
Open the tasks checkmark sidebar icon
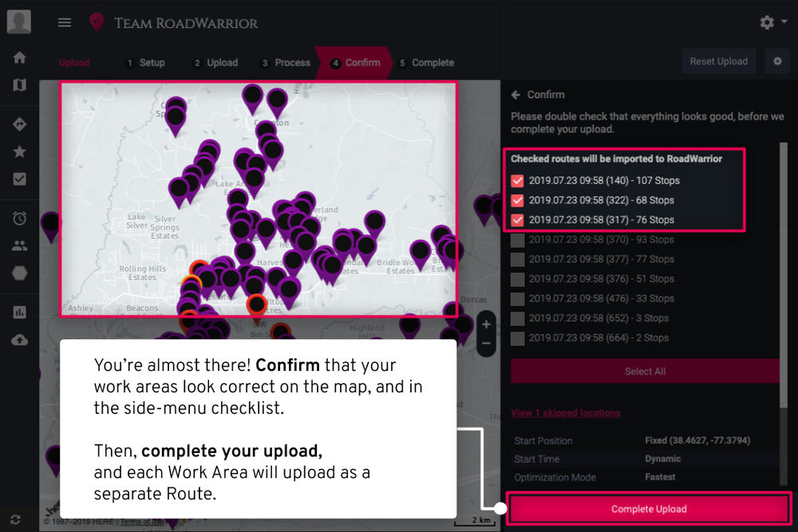[19, 179]
